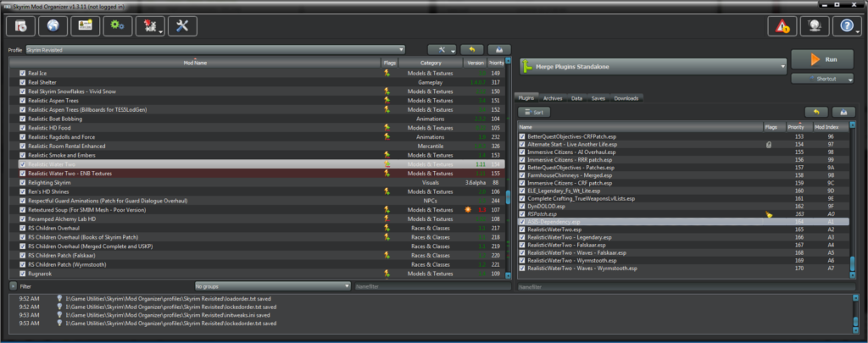The image size is (868, 343).
Task: Click the mod list create backup icon
Action: 499,49
